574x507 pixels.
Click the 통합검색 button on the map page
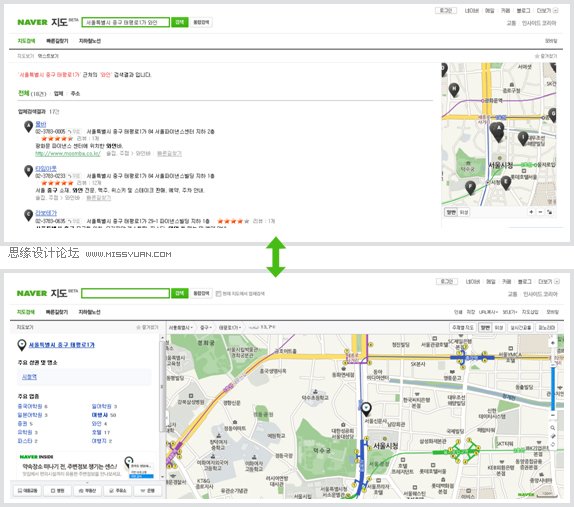[x=201, y=293]
